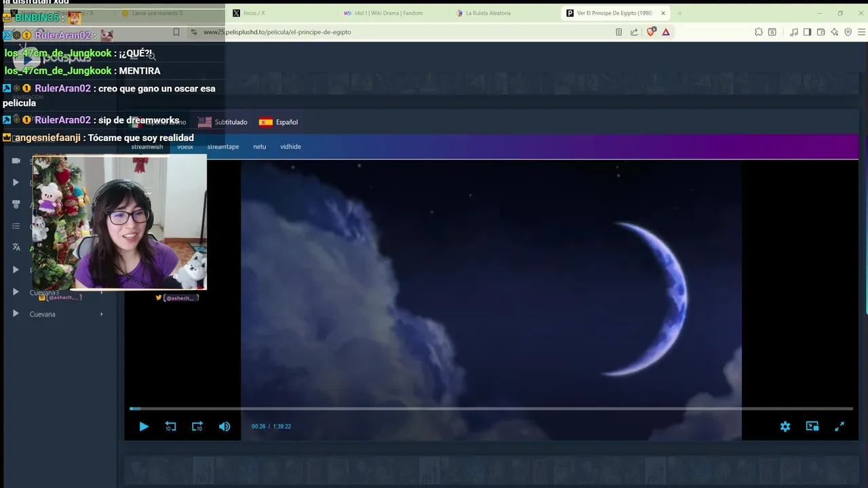The height and width of the screenshot is (488, 868).
Task: Select the voesx server tab
Action: (185, 146)
